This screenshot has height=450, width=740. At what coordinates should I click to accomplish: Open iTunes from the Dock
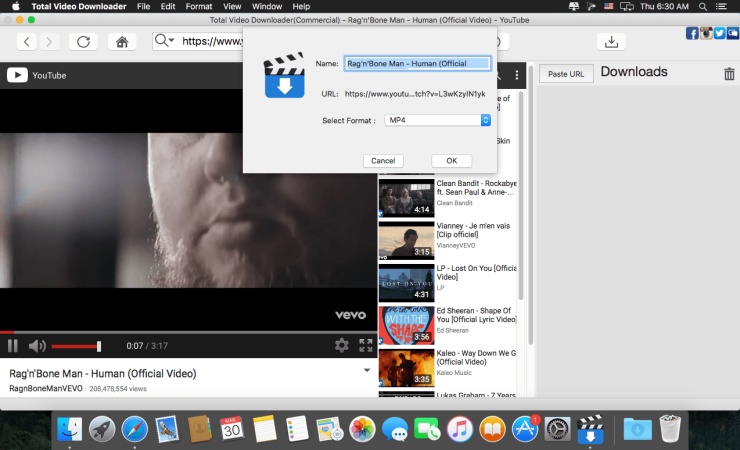pyautogui.click(x=460, y=430)
